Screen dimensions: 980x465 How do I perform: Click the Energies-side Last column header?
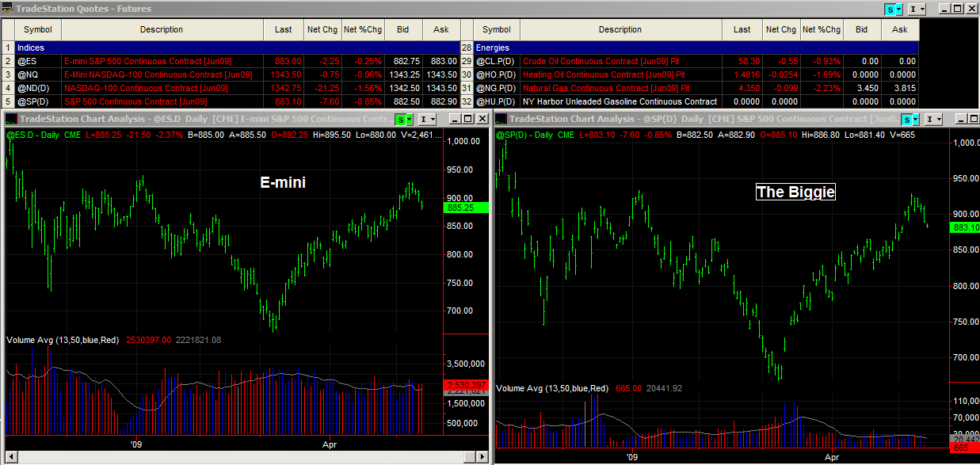click(x=742, y=30)
